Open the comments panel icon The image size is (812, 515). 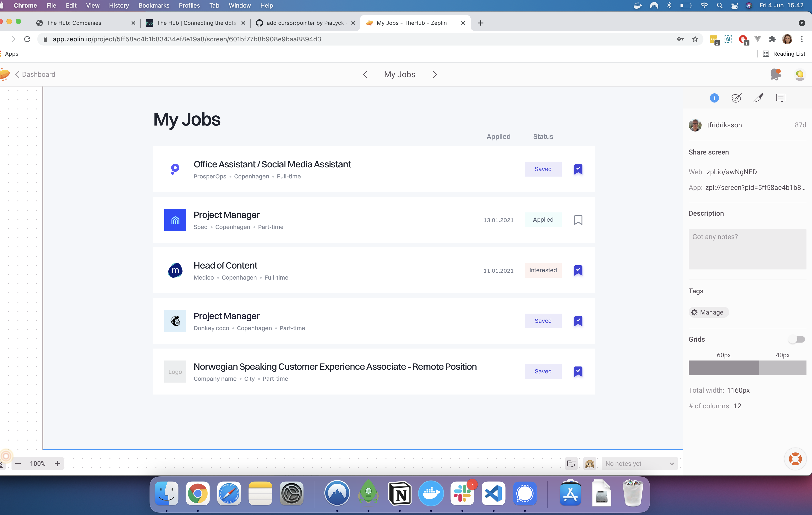coord(781,98)
